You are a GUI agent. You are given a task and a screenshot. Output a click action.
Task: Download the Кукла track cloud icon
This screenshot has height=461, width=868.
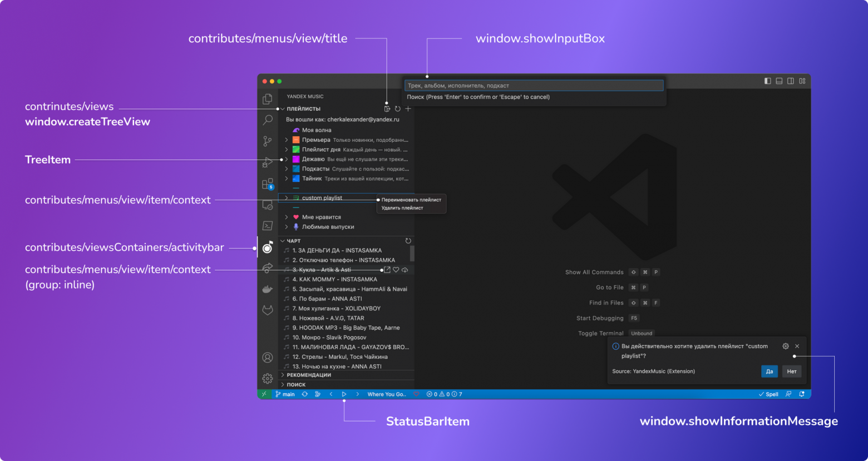pos(405,270)
